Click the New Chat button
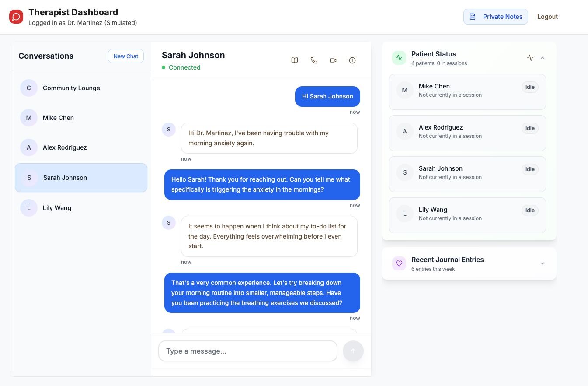The width and height of the screenshot is (588, 386). [126, 56]
